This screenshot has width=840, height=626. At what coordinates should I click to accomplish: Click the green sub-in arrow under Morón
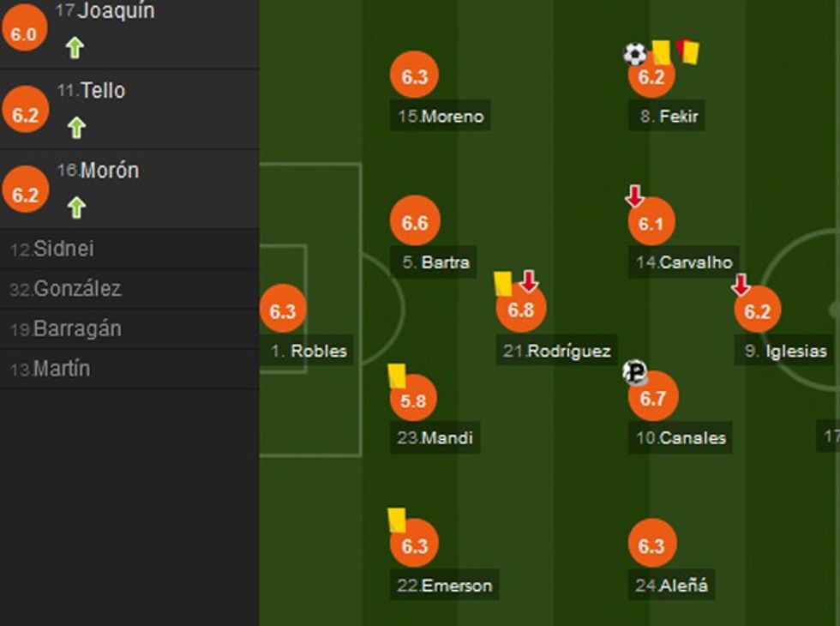point(76,208)
